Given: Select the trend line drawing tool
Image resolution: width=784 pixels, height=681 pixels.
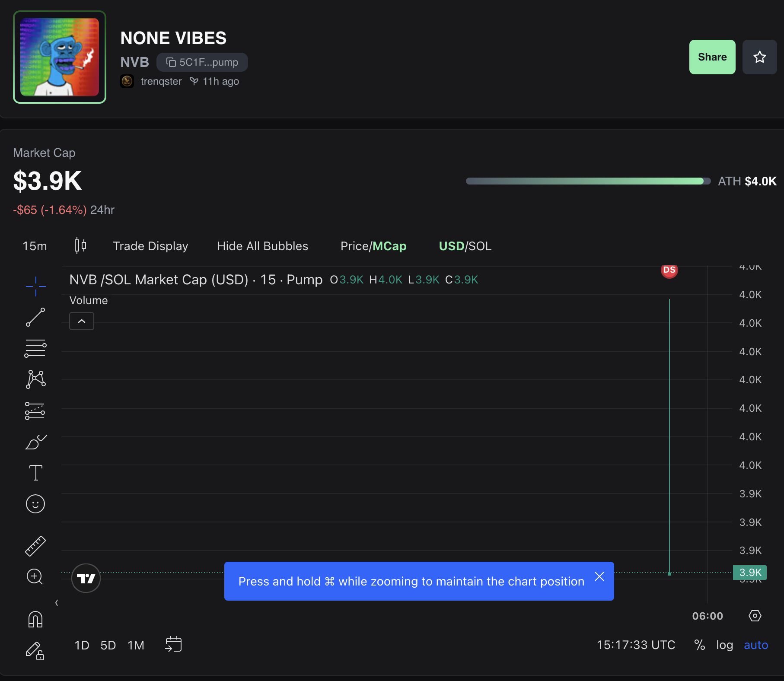Looking at the screenshot, I should tap(35, 317).
